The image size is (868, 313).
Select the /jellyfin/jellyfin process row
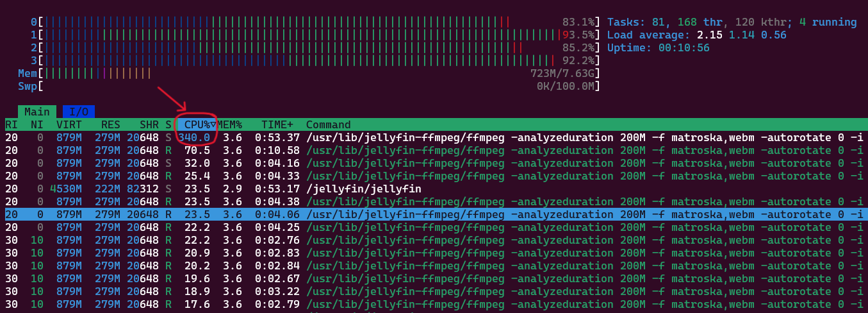363,189
